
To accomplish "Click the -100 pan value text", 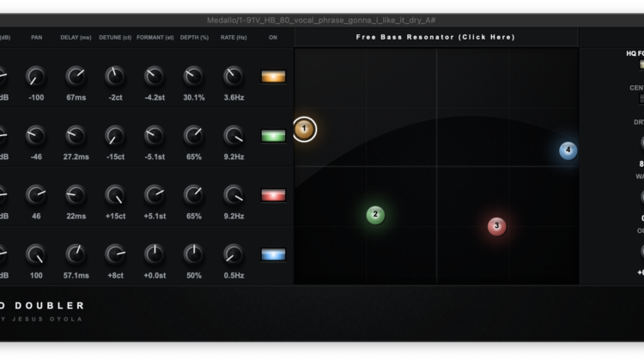I will 36,98.
